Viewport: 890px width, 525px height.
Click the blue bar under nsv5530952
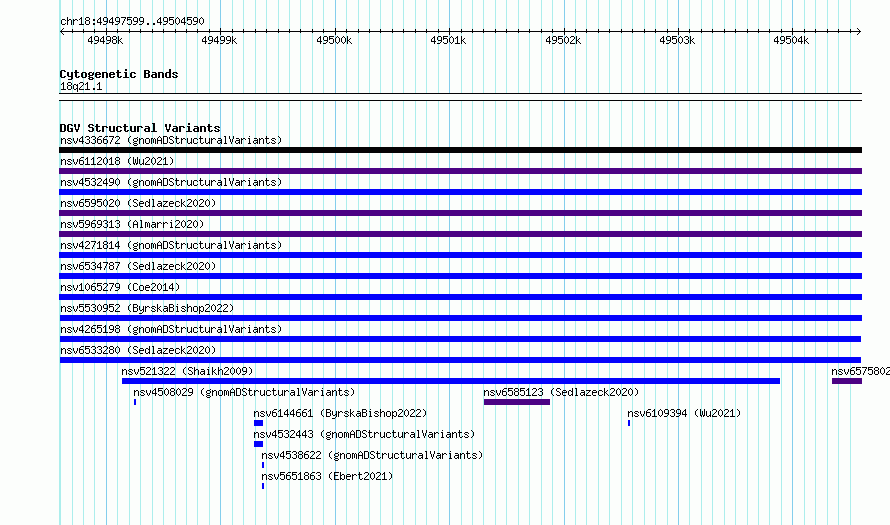(x=460, y=318)
